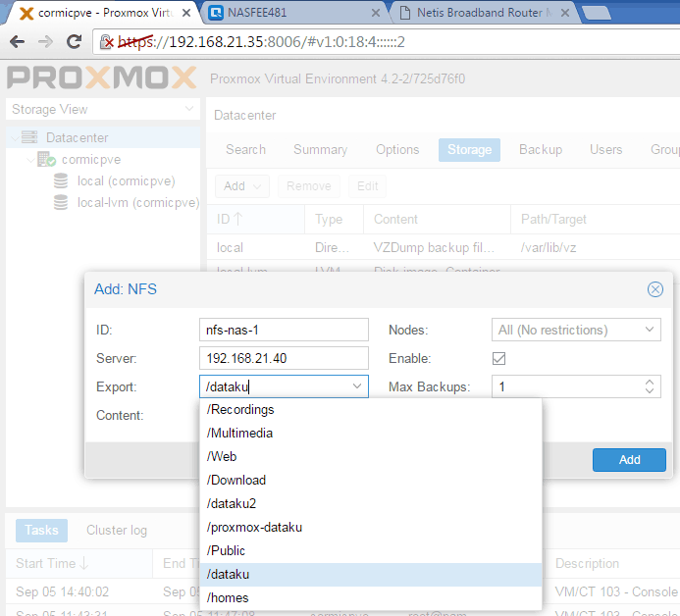Open the Backup tab
680x616 pixels.
541,149
